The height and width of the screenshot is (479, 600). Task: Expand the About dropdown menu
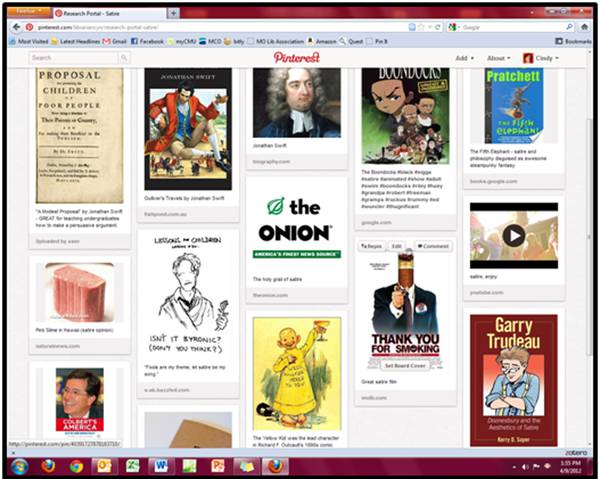pyautogui.click(x=496, y=58)
